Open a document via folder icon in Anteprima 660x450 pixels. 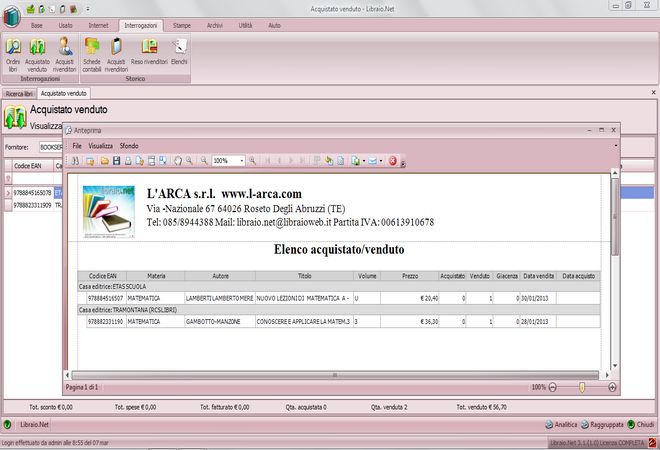104,161
